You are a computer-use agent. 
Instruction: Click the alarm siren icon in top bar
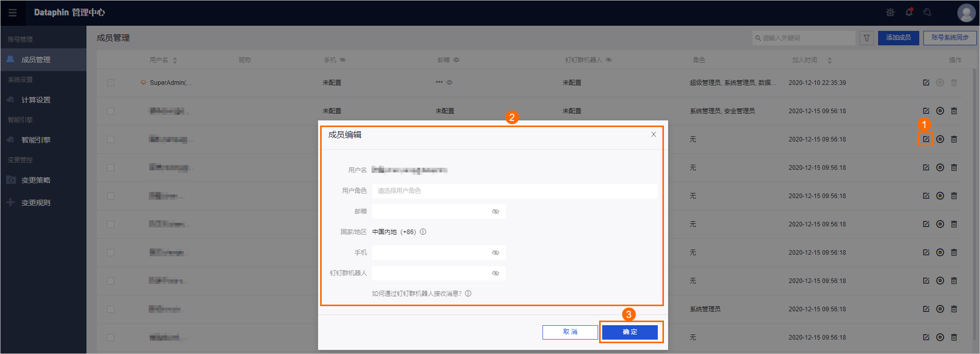coord(890,12)
